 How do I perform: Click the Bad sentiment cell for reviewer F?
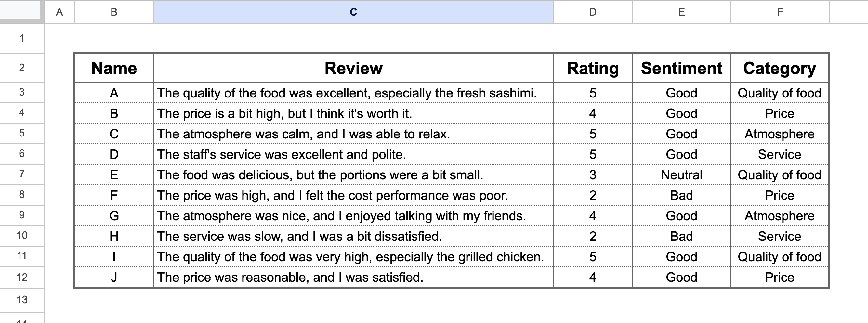point(681,195)
